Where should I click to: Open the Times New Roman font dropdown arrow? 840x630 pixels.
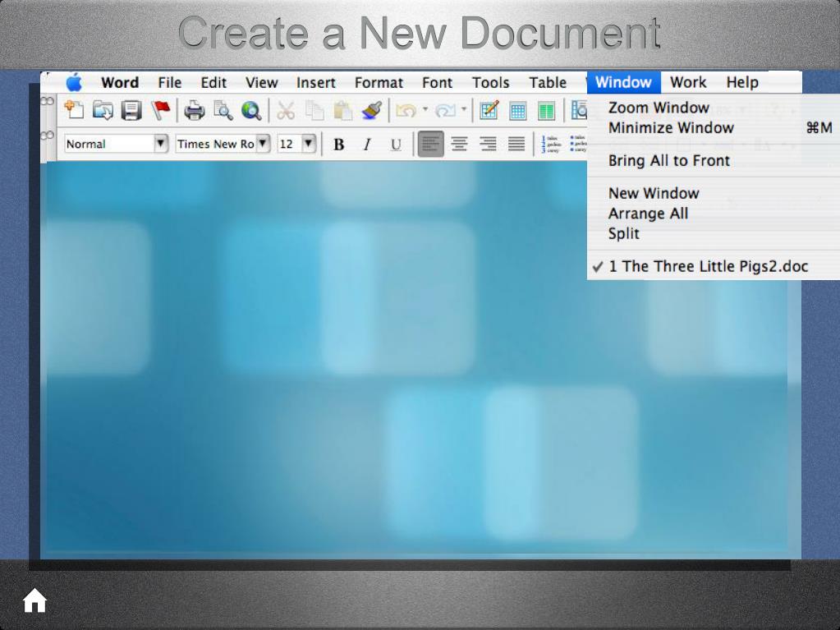click(x=263, y=144)
